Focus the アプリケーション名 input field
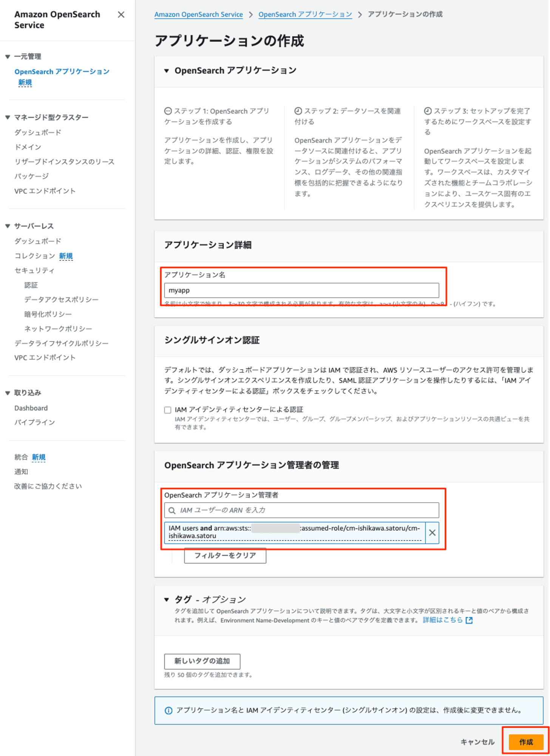 (301, 290)
